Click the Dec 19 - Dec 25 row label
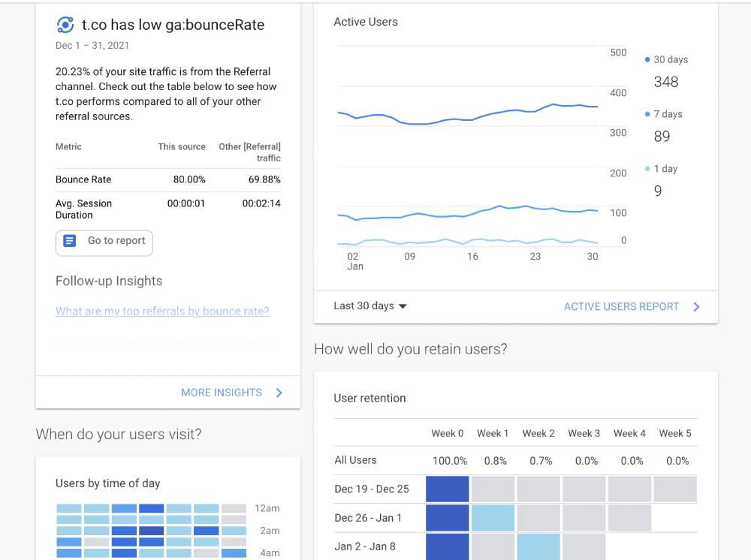 click(x=372, y=489)
